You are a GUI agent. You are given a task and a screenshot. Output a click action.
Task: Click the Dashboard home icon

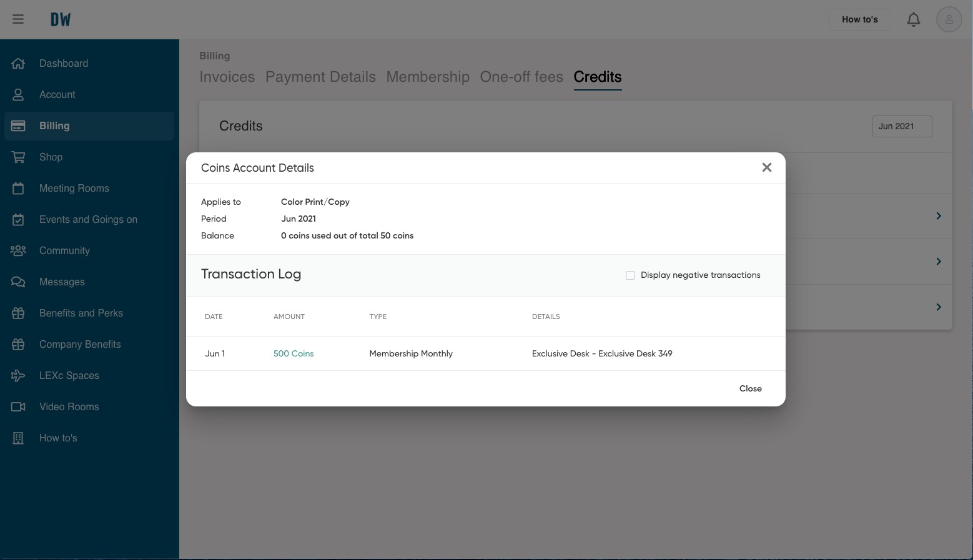[18, 64]
